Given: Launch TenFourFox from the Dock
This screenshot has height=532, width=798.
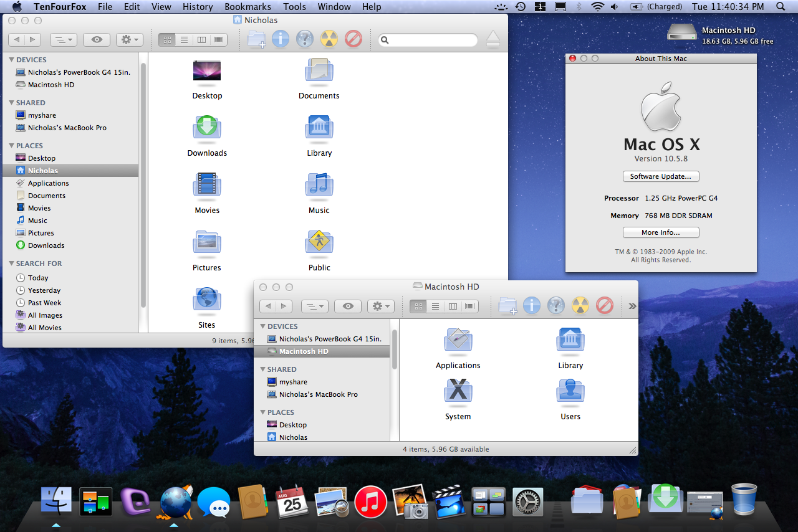Looking at the screenshot, I should (x=175, y=502).
